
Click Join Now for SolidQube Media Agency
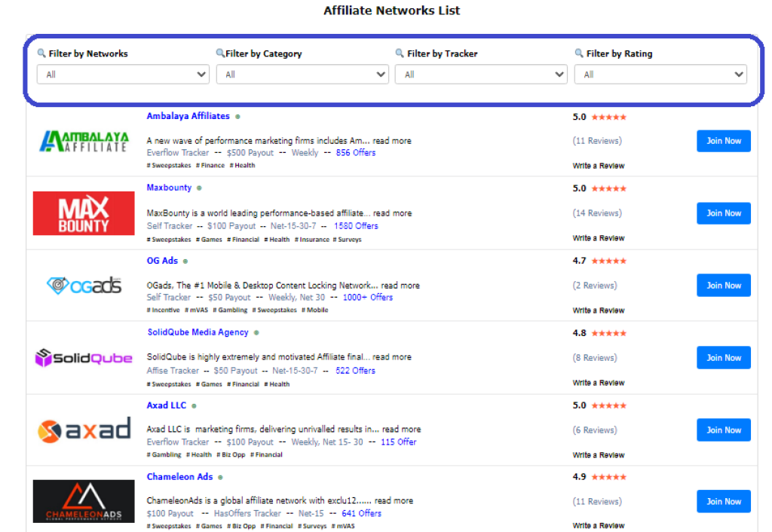(723, 358)
